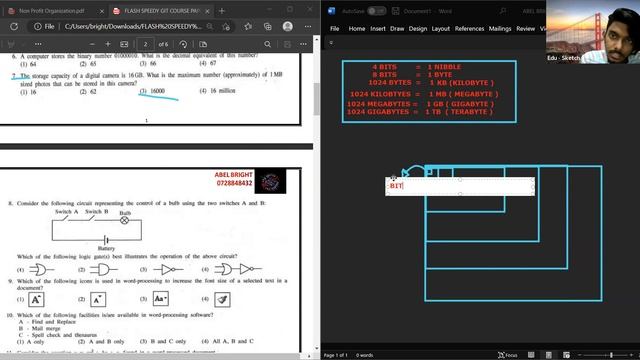Click the PDF vertical scrollbar thumb
This screenshot has width=640, height=360.
click(x=316, y=99)
